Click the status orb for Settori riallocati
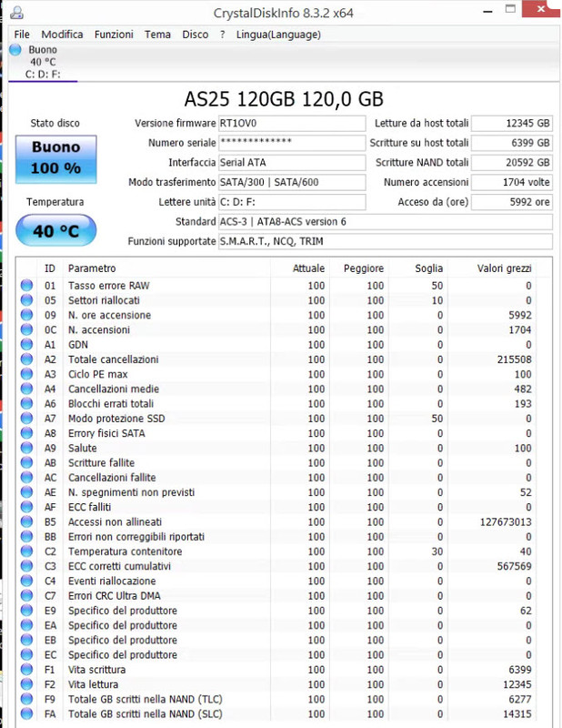The image size is (562, 728). click(26, 300)
